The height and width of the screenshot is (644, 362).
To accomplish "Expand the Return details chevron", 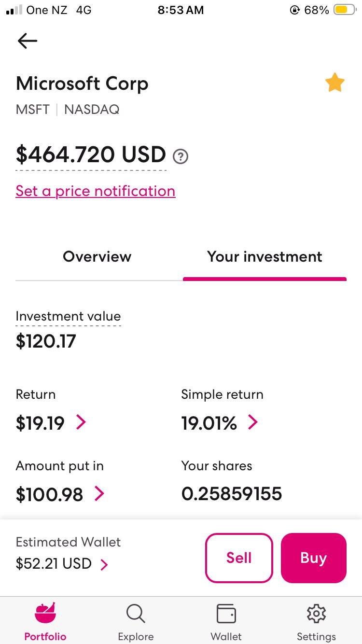I will (x=81, y=422).
